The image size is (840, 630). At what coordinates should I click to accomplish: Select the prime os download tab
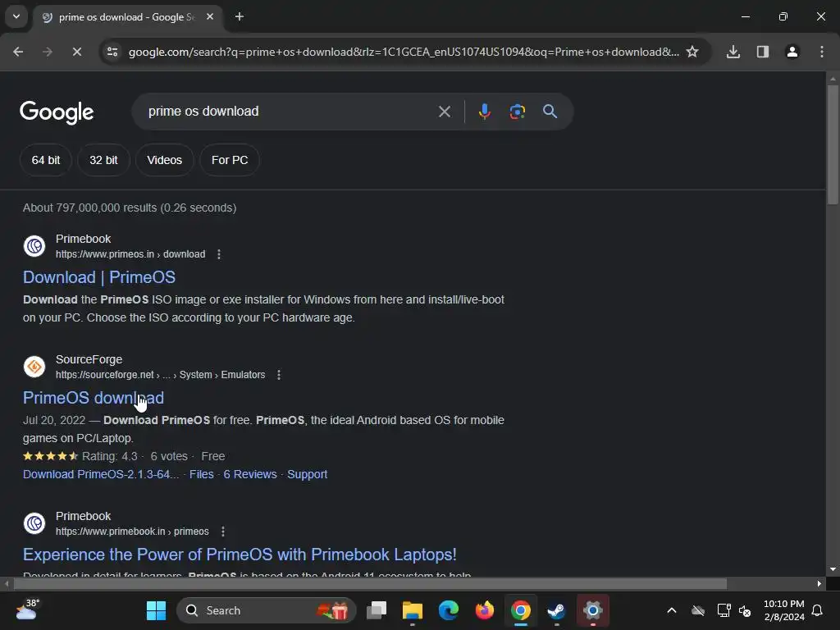[x=126, y=17]
